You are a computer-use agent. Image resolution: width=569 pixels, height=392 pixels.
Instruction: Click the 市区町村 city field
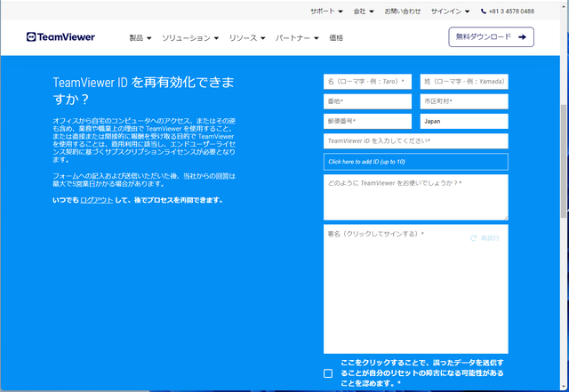pyautogui.click(x=464, y=101)
